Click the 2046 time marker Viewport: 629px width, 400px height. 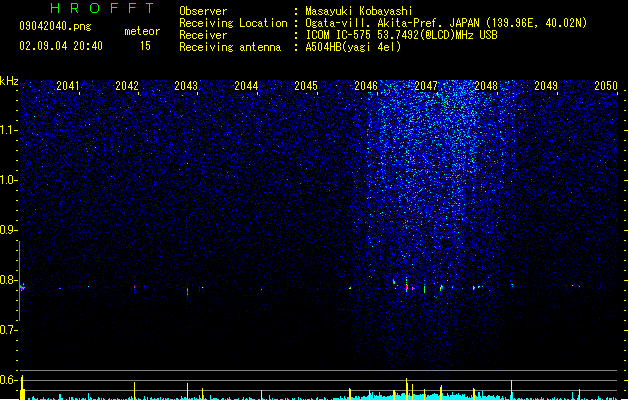tap(366, 85)
